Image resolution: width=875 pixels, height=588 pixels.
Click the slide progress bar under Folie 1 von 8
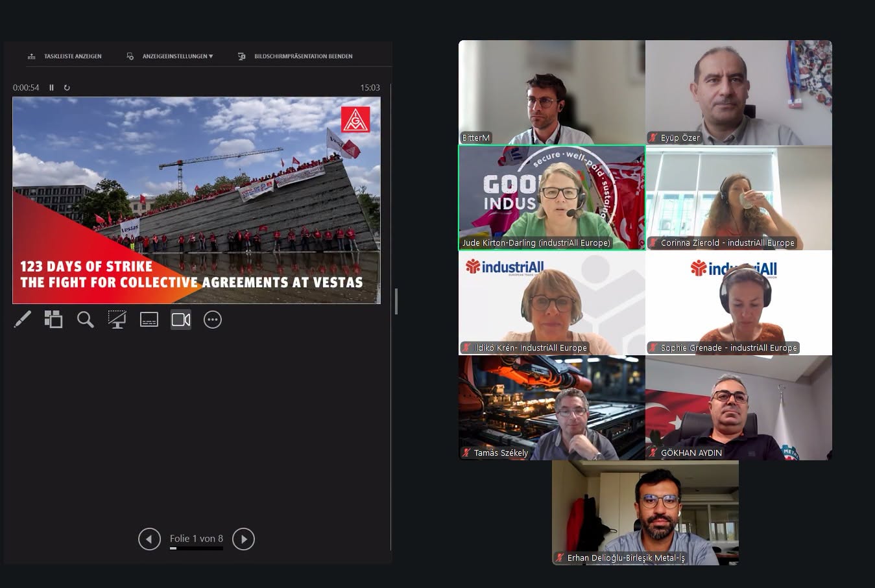tap(197, 548)
